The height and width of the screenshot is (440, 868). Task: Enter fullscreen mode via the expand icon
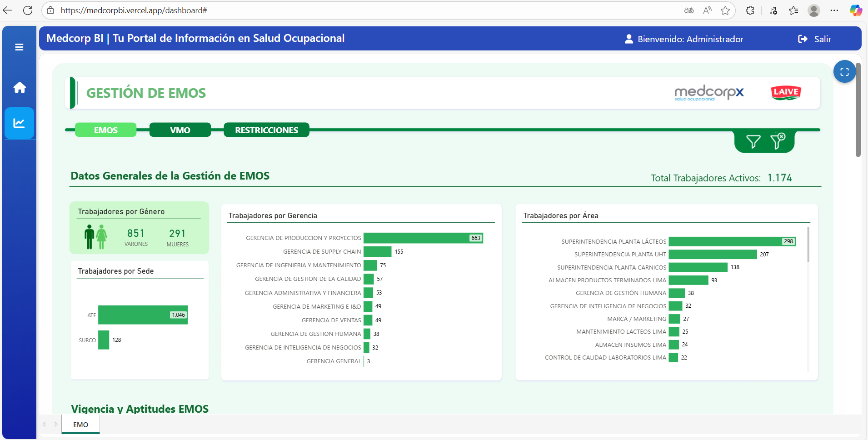(845, 71)
